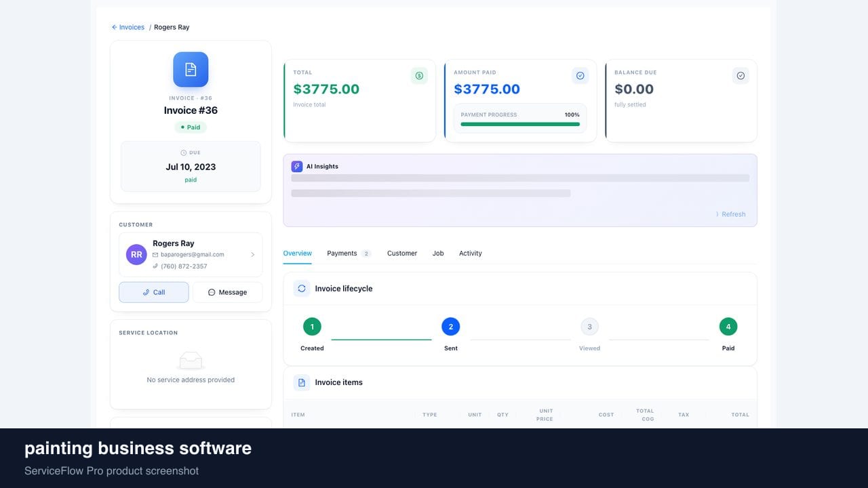Viewport: 868px width, 488px height.
Task: Click the ITEM column header
Action: [x=298, y=415]
